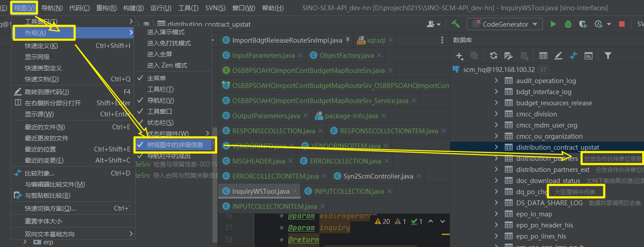
Task: Build project using the hammer icon
Action: (x=456, y=24)
